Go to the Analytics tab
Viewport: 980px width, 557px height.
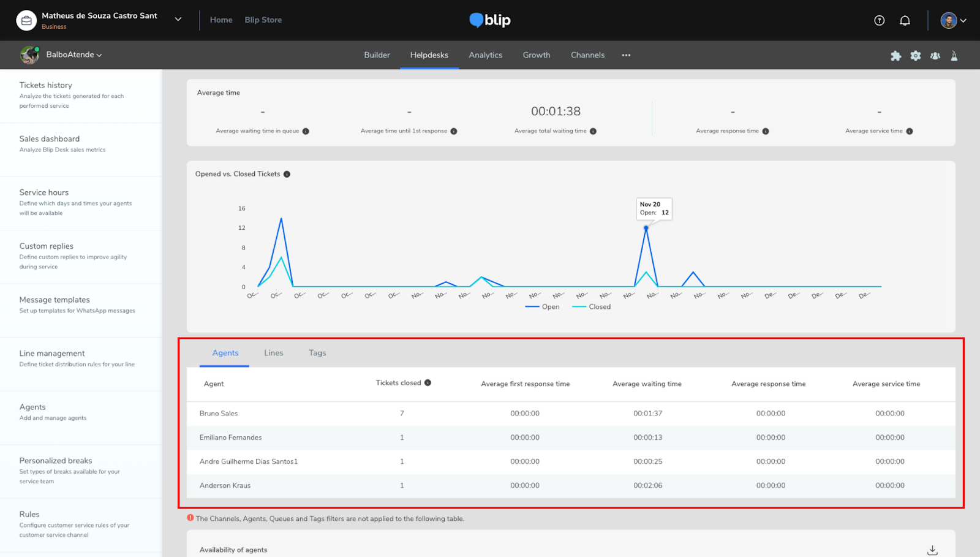(485, 55)
